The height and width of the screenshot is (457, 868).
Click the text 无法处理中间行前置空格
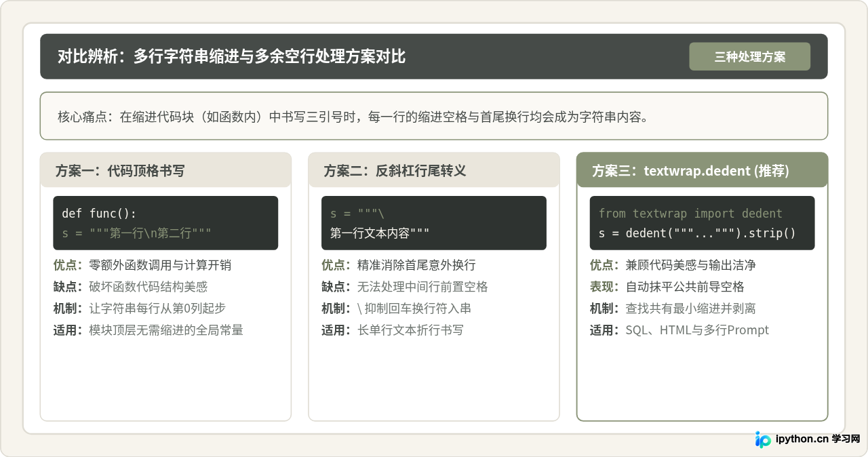point(422,287)
